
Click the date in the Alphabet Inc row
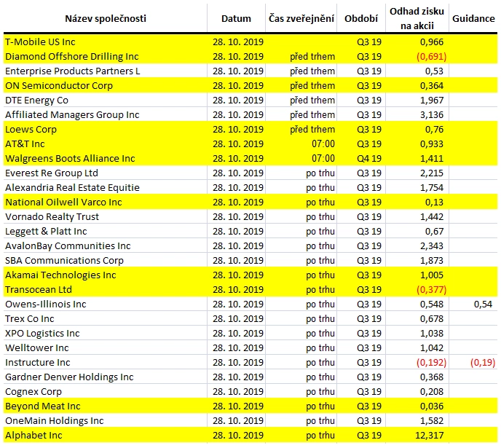(x=238, y=436)
